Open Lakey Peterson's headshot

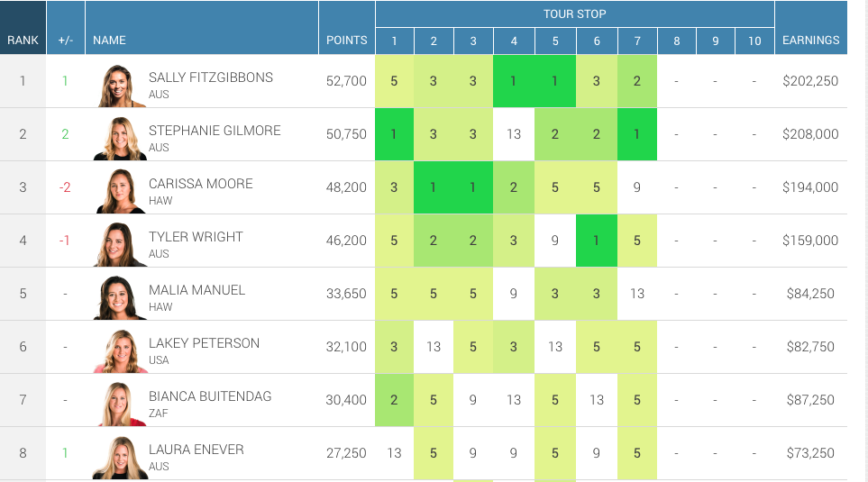pos(120,351)
